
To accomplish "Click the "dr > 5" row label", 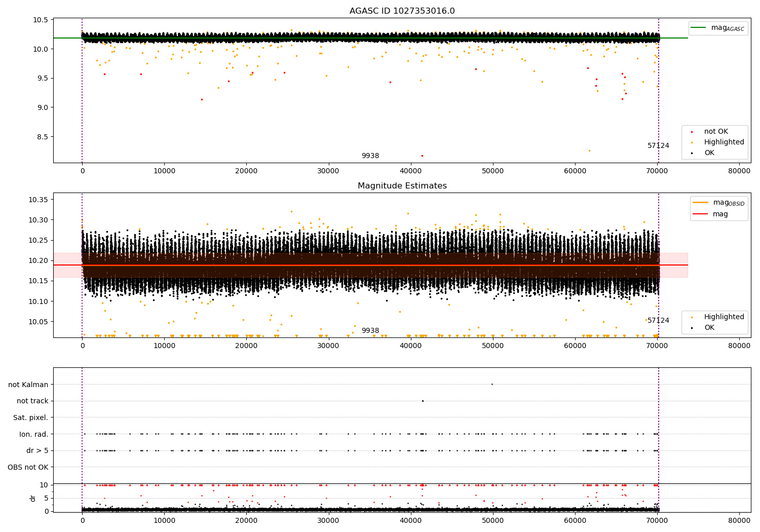I will click(x=37, y=450).
